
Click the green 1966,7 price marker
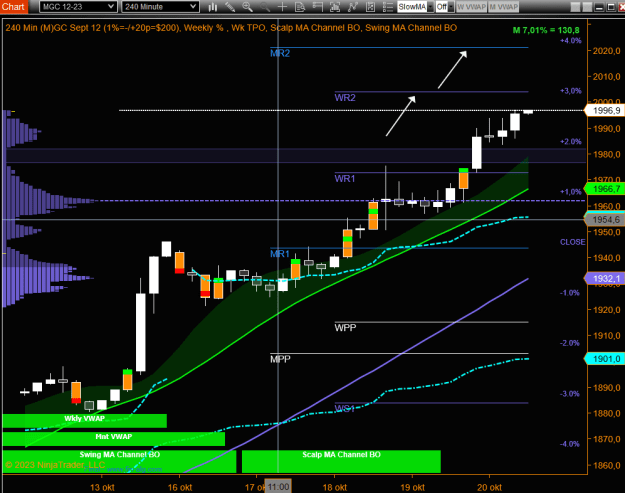[x=605, y=189]
